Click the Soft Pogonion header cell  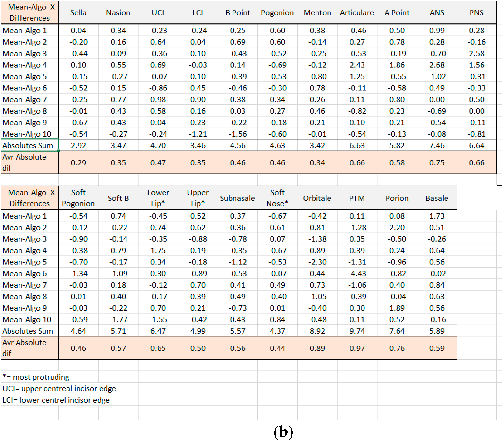78,198
